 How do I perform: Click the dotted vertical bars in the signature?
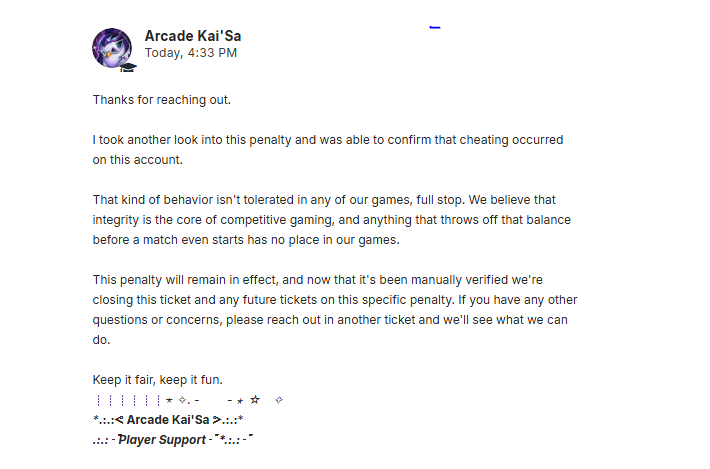click(x=128, y=400)
